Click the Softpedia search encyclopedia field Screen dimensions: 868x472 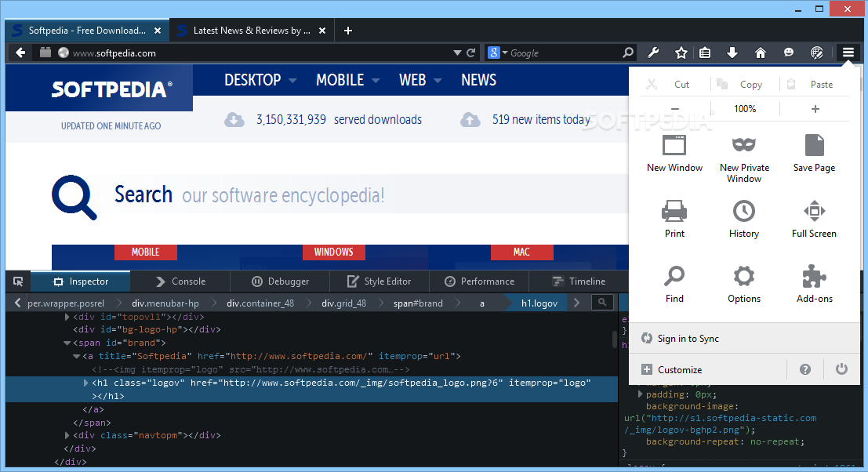[371, 194]
